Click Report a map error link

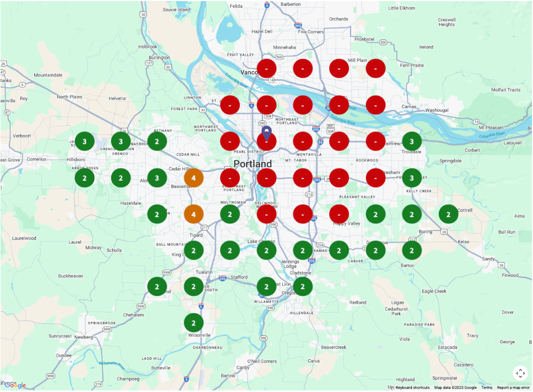(x=513, y=387)
